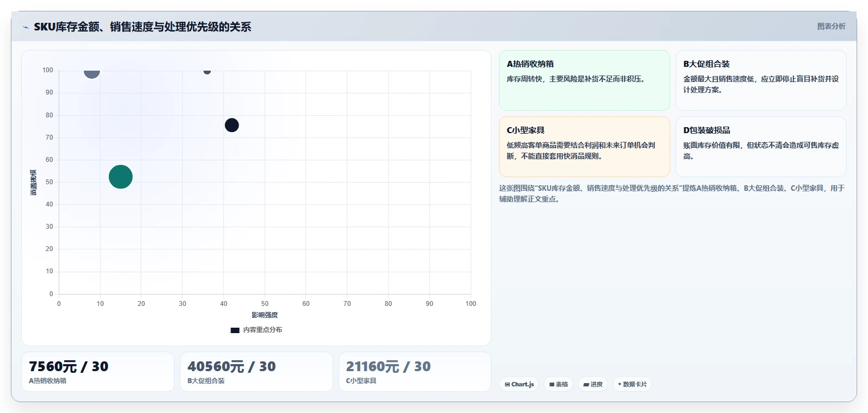Click the 内容重点分布 legend text
This screenshot has width=868, height=413.
263,330
